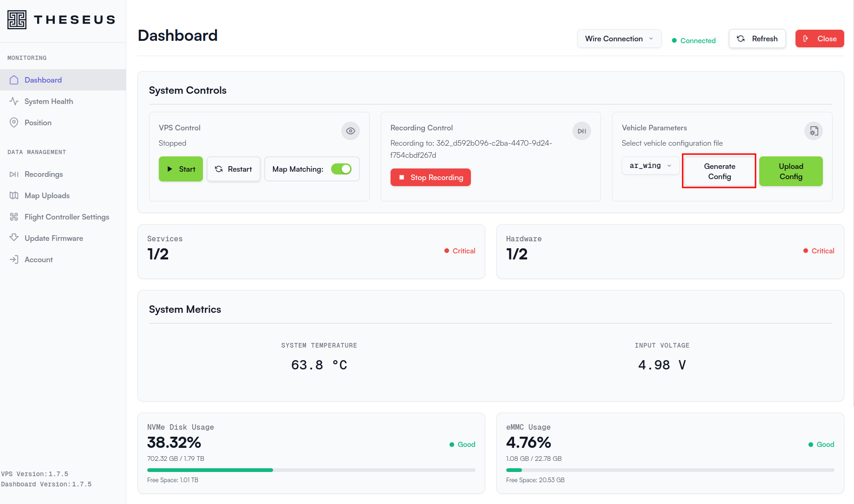Screen dimensions: 854x504
Task: Select Dashboard in the sidebar menu
Action: tap(43, 80)
